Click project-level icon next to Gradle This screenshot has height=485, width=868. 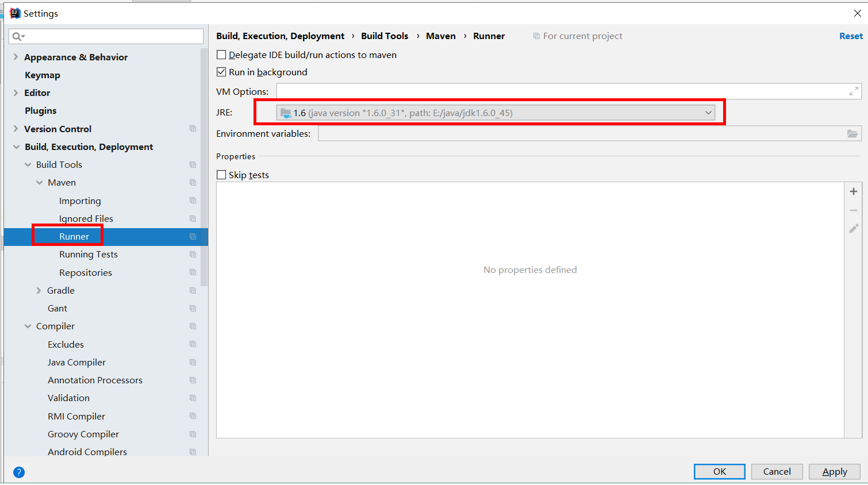point(193,291)
